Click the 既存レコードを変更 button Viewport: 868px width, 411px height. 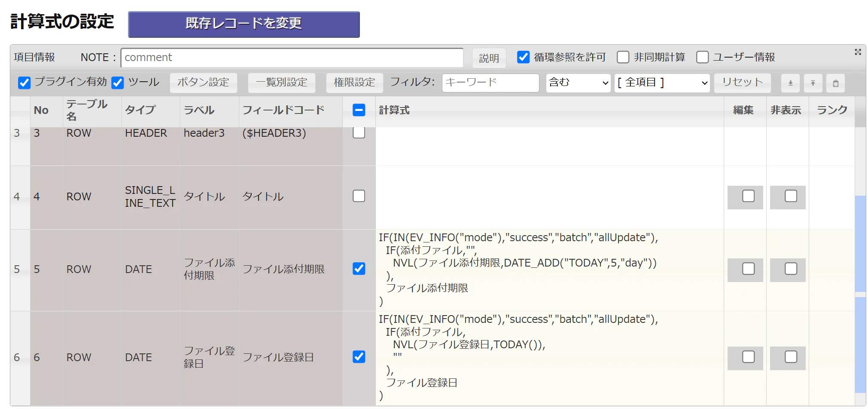point(244,25)
